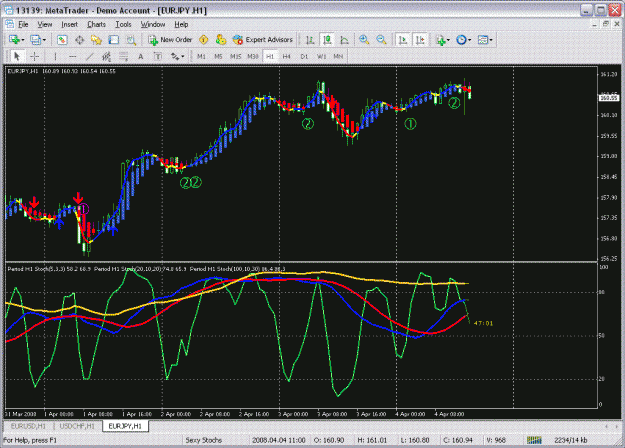Select the M5 timeframe
Screen dimensions: 625x448
pyautogui.click(x=218, y=57)
